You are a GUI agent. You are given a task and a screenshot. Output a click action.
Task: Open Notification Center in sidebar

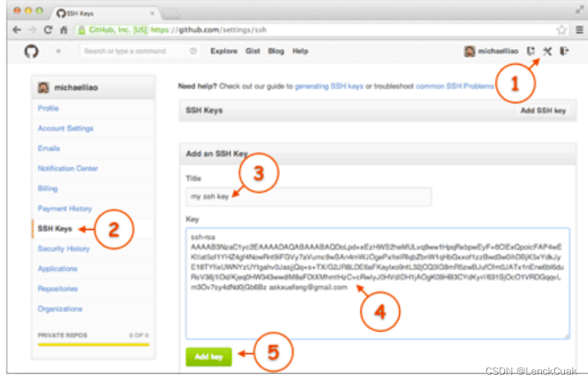68,169
